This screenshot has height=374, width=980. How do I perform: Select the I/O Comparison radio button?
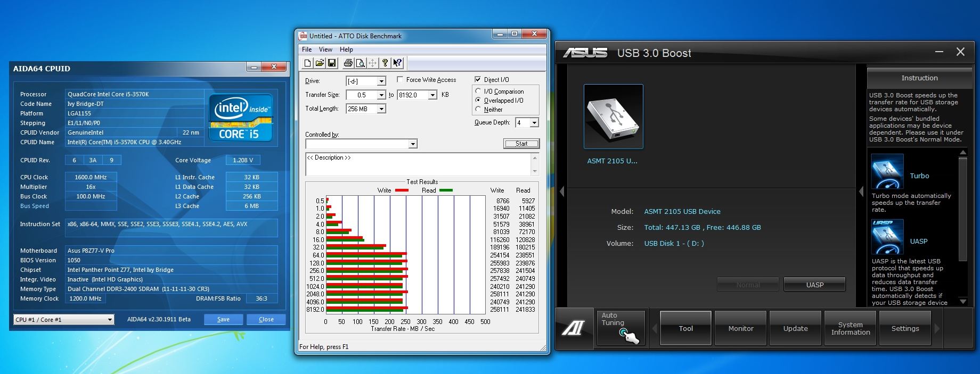coord(478,92)
